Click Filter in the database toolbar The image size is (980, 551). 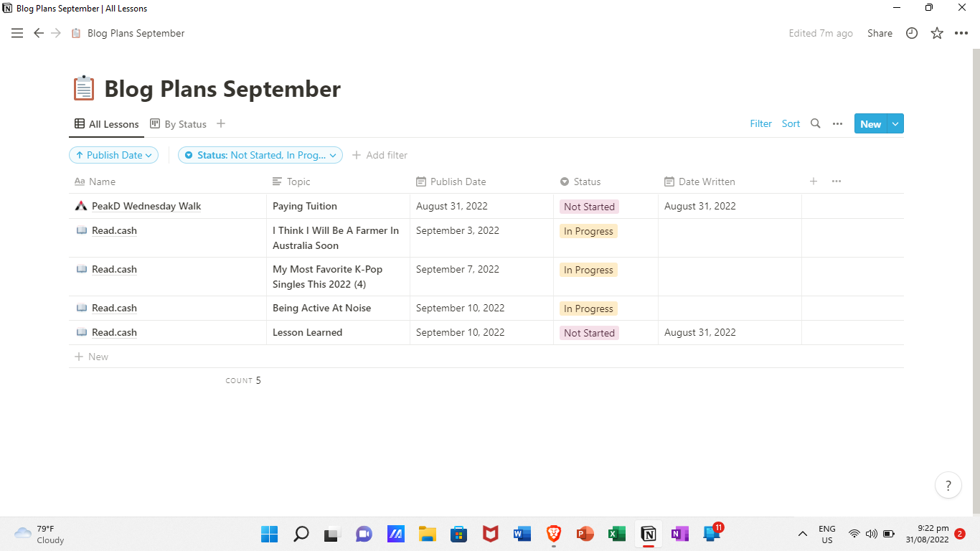761,123
